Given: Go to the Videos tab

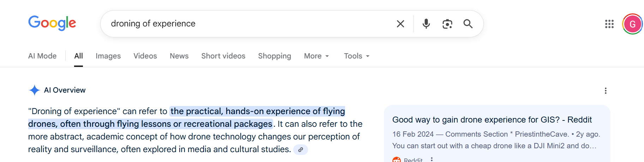Looking at the screenshot, I should [x=145, y=56].
